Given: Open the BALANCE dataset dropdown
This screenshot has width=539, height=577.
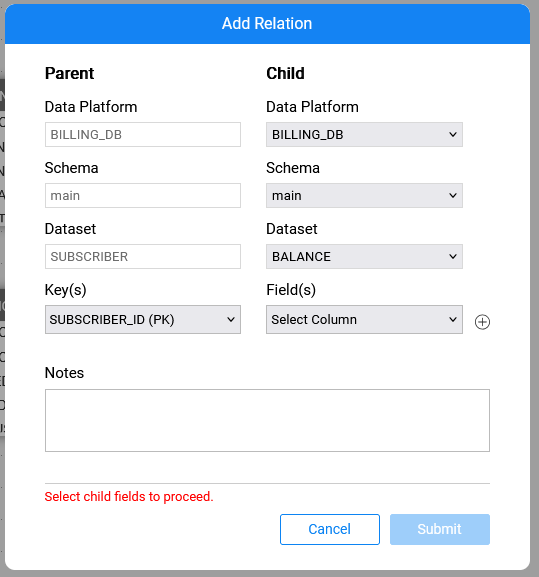Looking at the screenshot, I should click(364, 256).
